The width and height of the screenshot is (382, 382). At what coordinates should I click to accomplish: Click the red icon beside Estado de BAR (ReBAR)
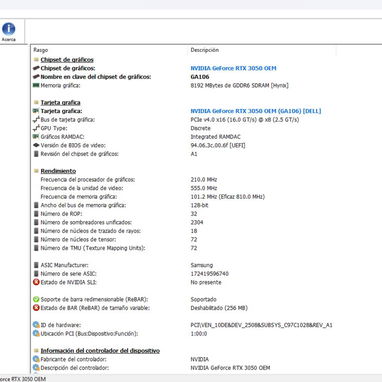click(36, 308)
